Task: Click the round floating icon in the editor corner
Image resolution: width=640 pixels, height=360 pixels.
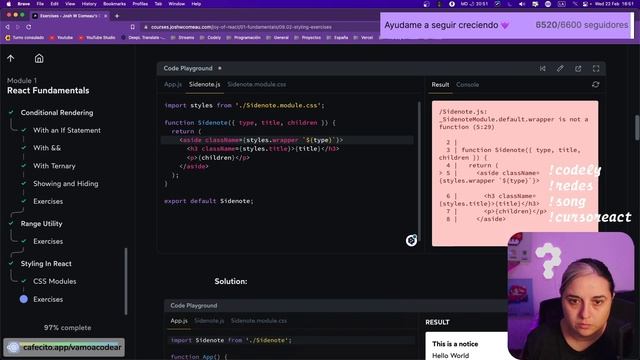Action: (x=411, y=240)
